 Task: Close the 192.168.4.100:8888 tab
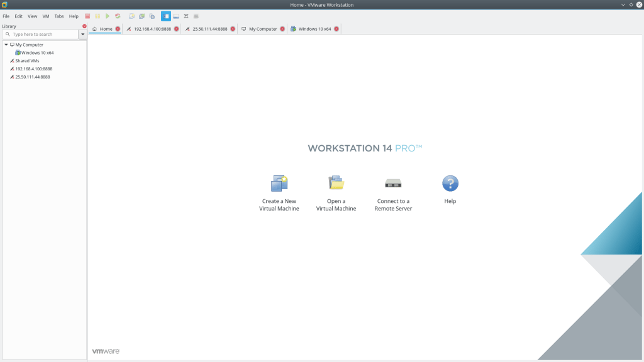[177, 29]
